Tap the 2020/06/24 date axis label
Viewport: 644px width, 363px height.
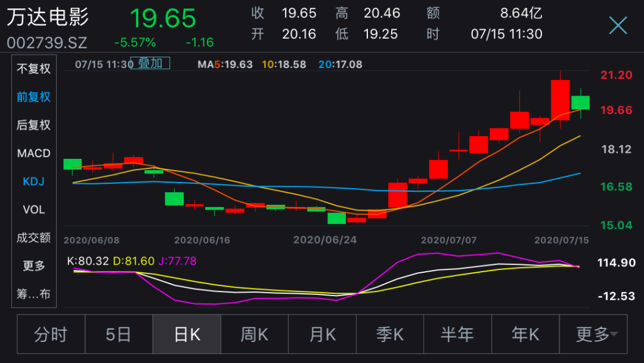click(325, 240)
